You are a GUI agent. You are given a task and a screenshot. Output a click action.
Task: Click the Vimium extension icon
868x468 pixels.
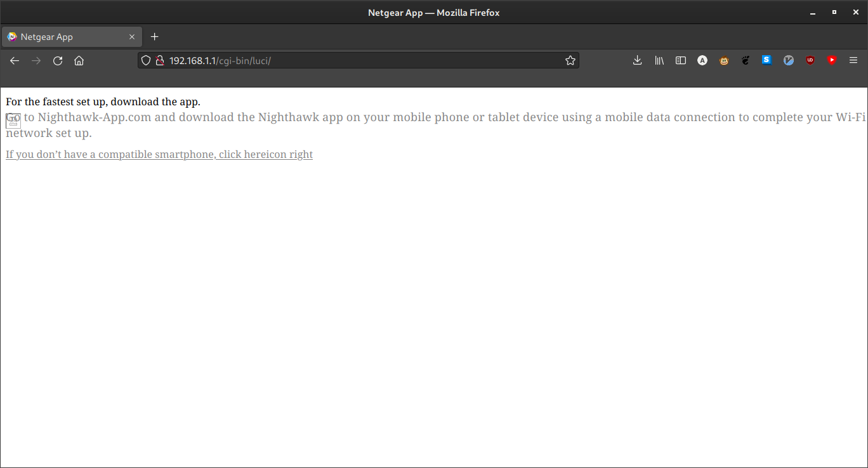789,61
